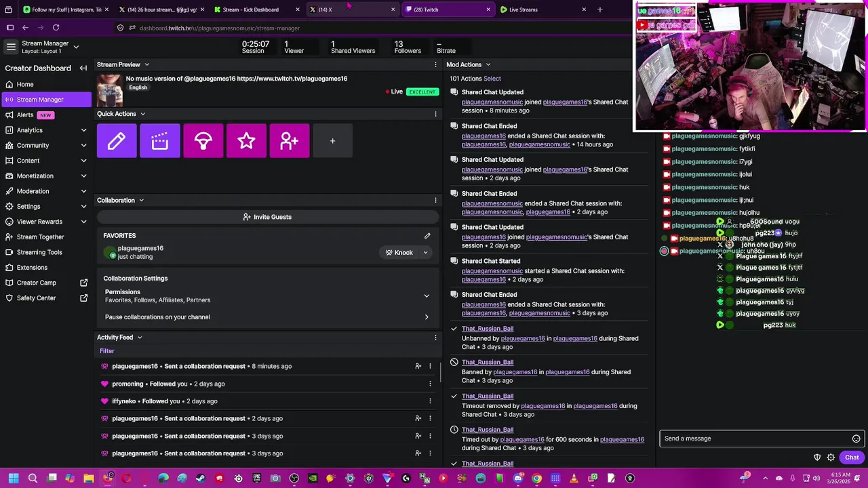
Task: Collapse the Creator Dashboard sidebar arrow
Action: pos(83,68)
